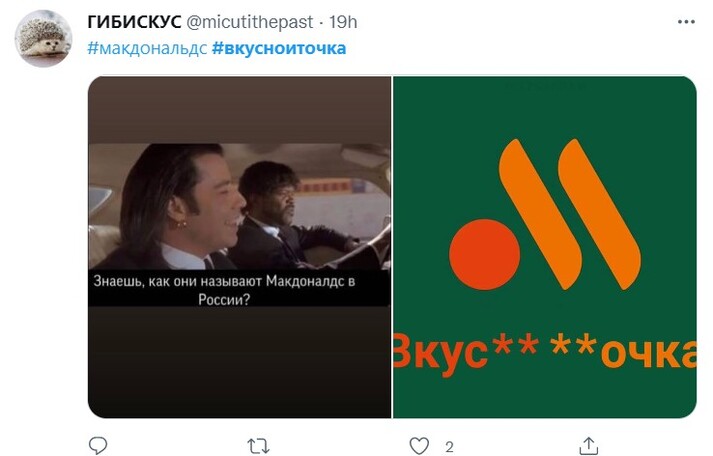Like the tweet with the heart icon
This screenshot has height=456, width=713.
click(x=419, y=446)
